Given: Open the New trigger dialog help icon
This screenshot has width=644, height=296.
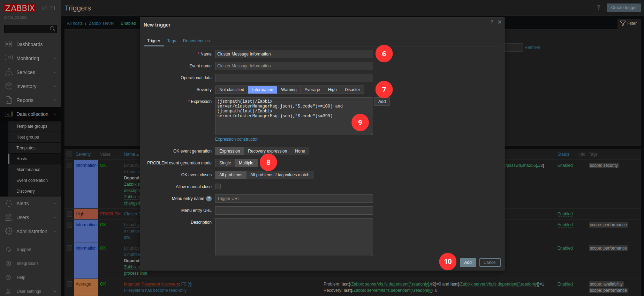Looking at the screenshot, I should [x=492, y=22].
